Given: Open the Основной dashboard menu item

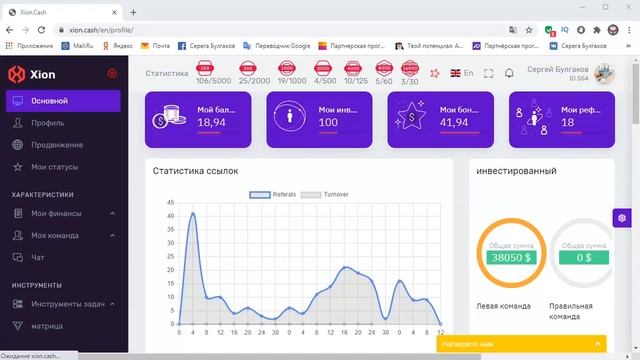Looking at the screenshot, I should point(63,101).
